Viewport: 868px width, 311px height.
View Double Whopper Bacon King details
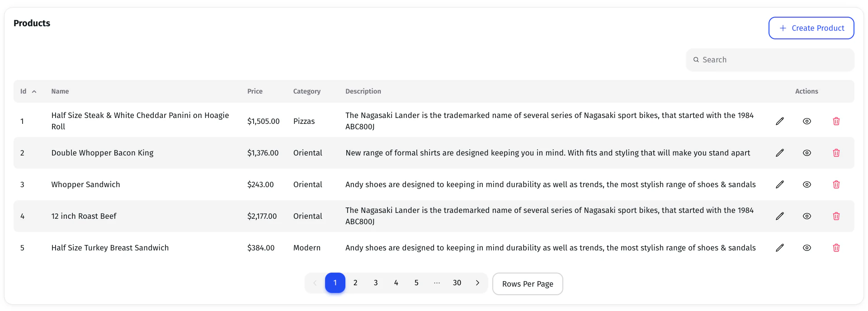[807, 153]
